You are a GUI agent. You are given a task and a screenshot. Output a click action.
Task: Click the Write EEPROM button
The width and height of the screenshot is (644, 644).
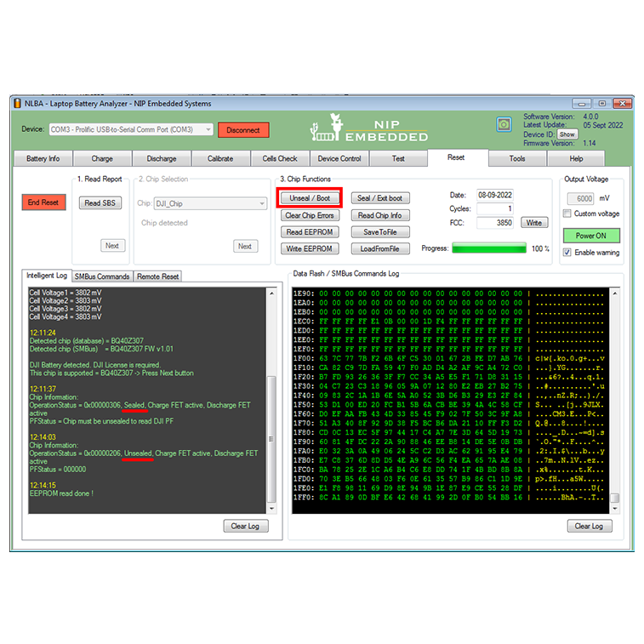click(310, 248)
